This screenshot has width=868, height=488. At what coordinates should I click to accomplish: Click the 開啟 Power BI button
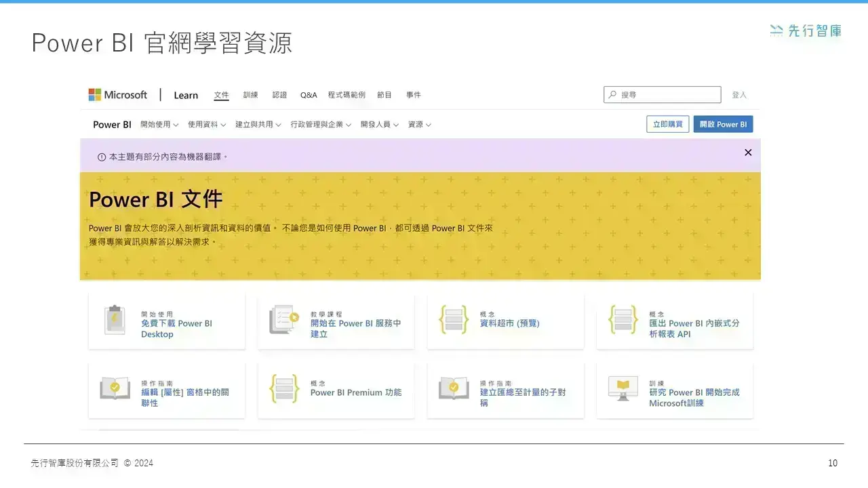(723, 124)
